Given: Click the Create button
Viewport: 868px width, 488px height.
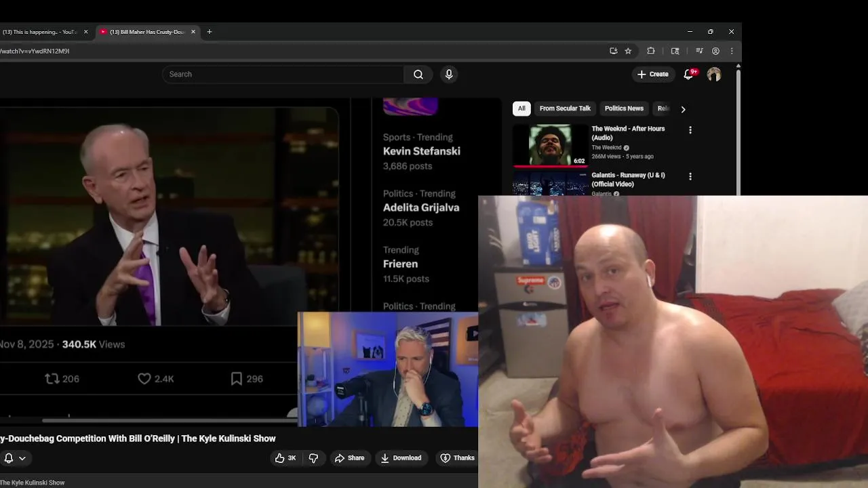Looking at the screenshot, I should (x=653, y=75).
